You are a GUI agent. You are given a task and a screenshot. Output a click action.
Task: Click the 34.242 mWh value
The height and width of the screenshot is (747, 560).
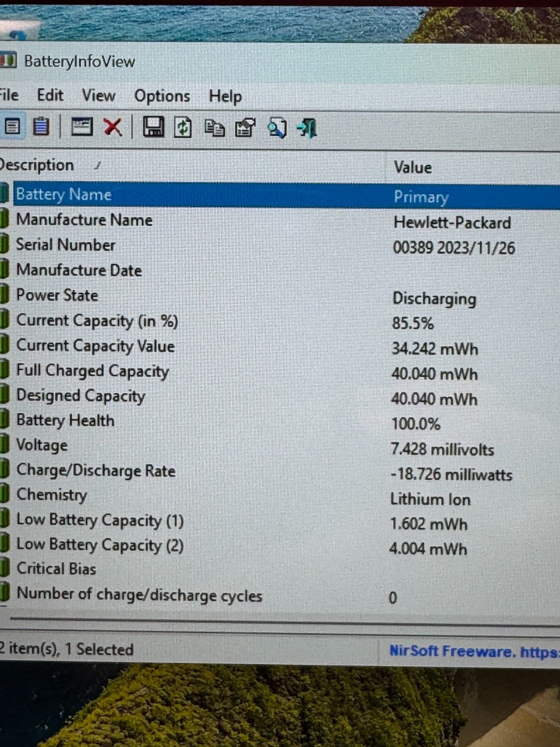click(434, 349)
